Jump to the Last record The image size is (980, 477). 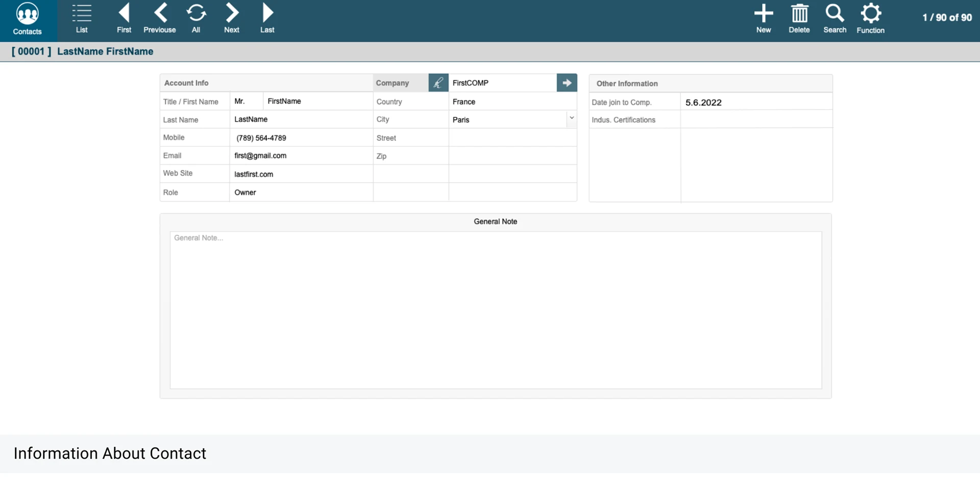click(267, 19)
